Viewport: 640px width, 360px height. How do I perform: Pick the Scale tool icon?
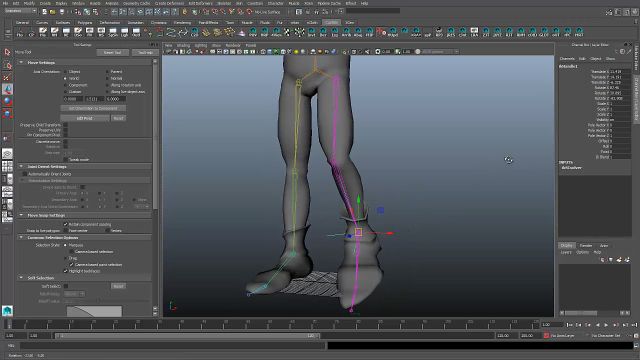pyautogui.click(x=7, y=113)
